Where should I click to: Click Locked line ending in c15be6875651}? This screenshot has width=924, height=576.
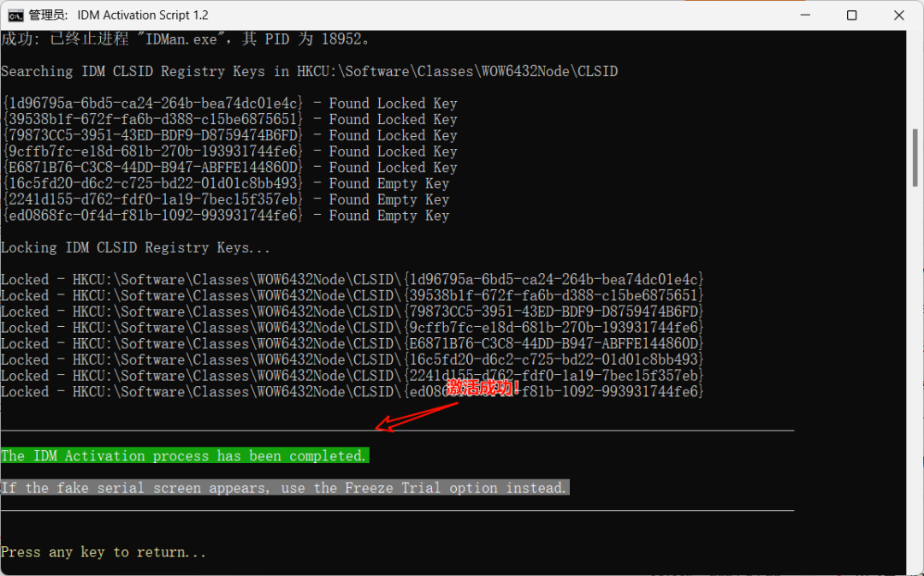[352, 295]
